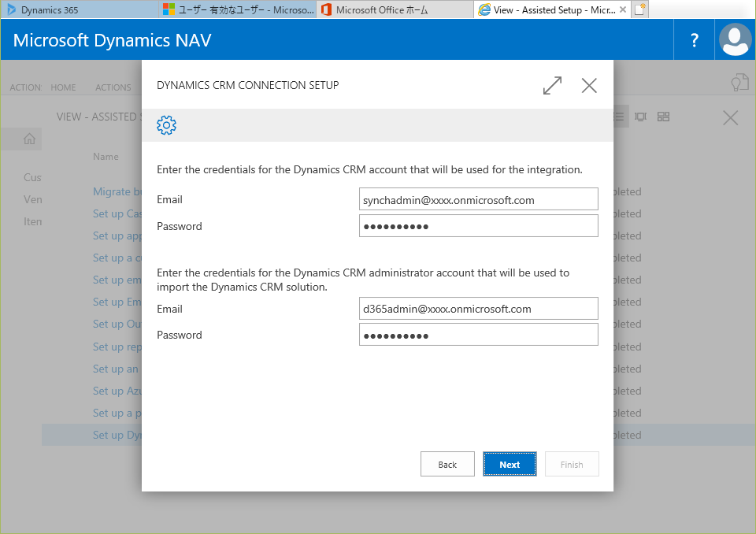The height and width of the screenshot is (534, 756).
Task: Open the 'Set up rep' assisted setup link
Action: coord(117,347)
